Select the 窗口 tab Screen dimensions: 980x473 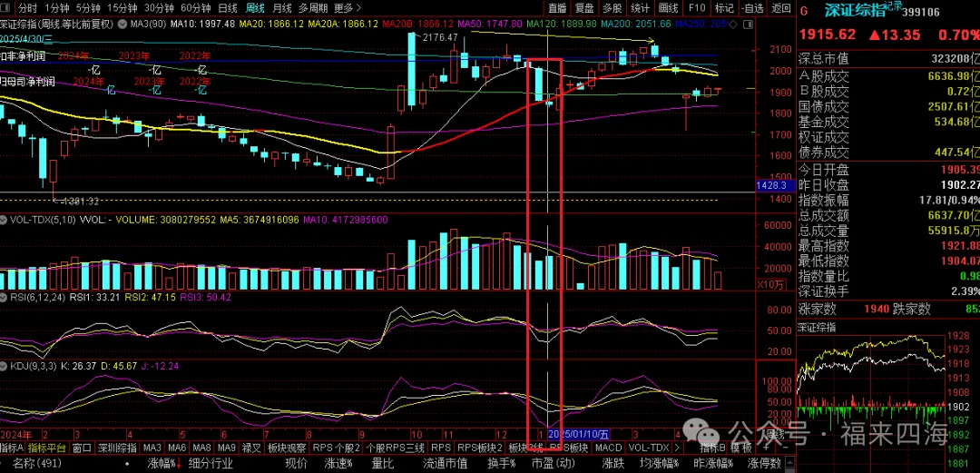point(82,448)
